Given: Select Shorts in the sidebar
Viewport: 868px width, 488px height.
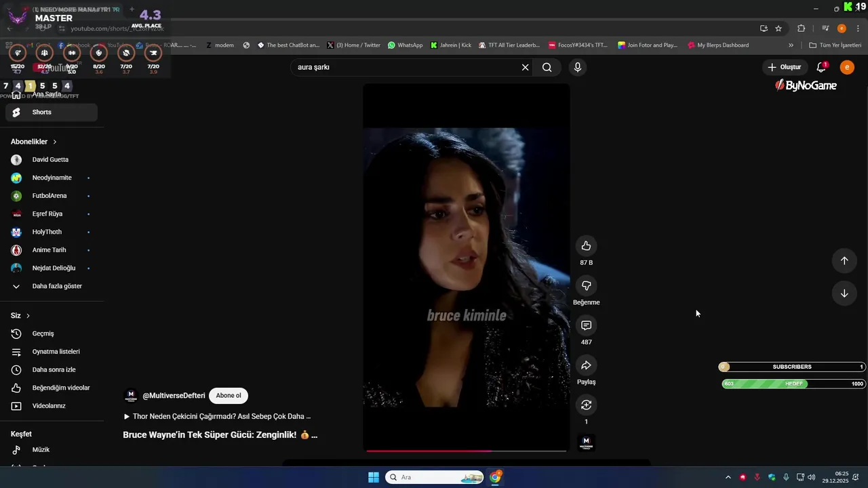Looking at the screenshot, I should [52, 113].
